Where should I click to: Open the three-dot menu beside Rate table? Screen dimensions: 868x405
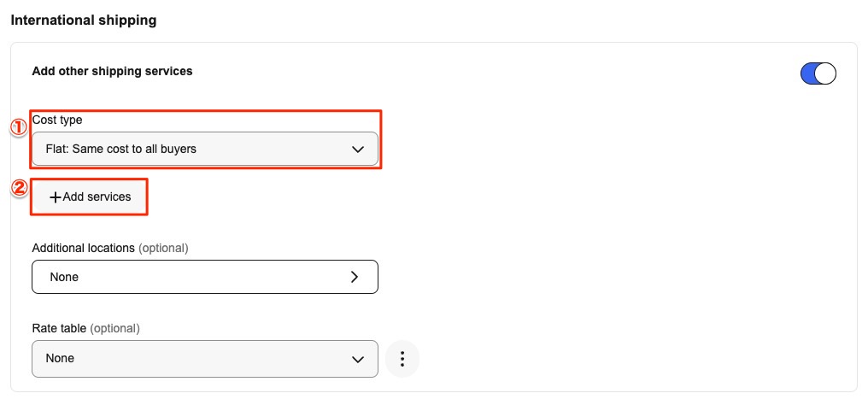click(403, 360)
